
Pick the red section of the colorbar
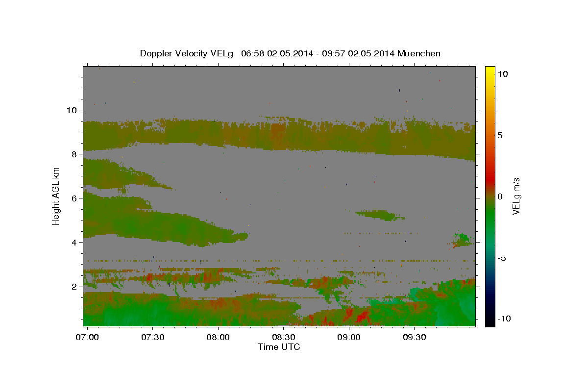pos(490,179)
